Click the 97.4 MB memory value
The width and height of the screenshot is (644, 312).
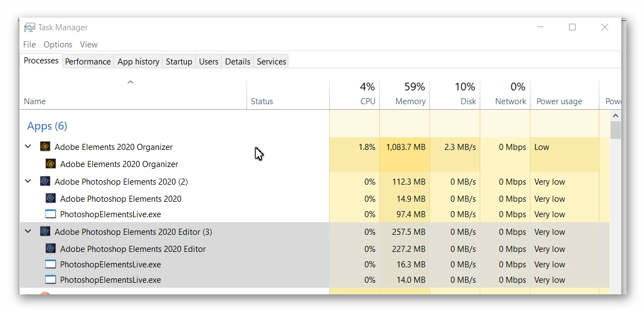pos(411,214)
